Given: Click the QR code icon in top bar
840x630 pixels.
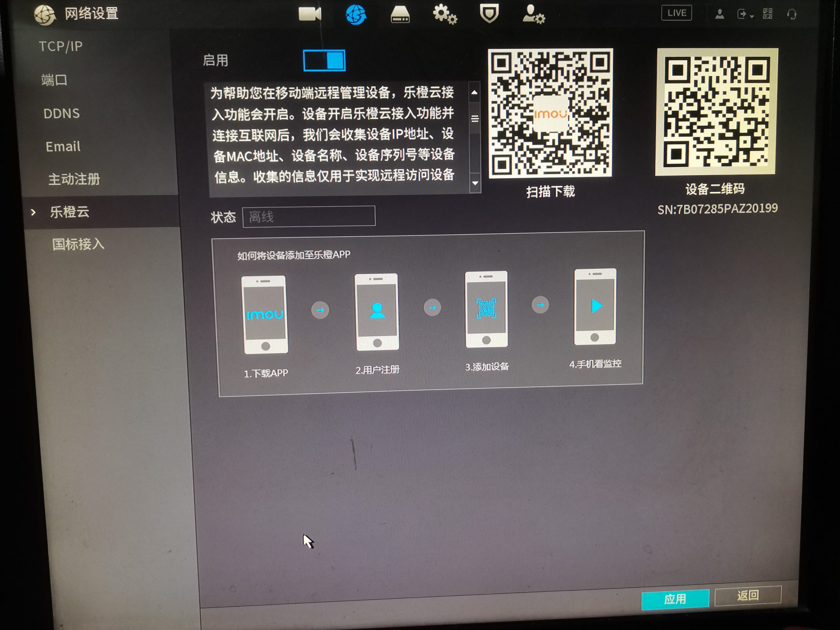Looking at the screenshot, I should (x=767, y=14).
